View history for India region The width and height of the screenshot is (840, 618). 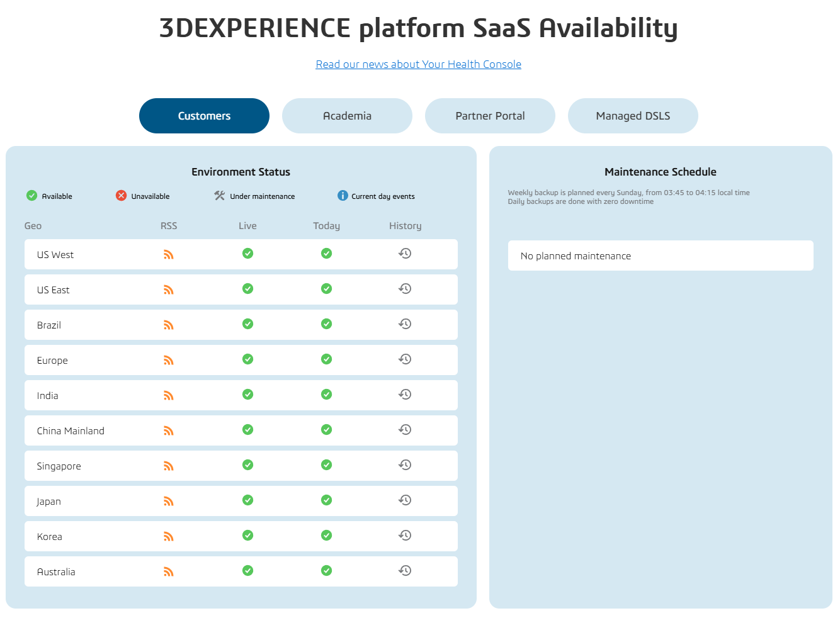click(x=405, y=395)
